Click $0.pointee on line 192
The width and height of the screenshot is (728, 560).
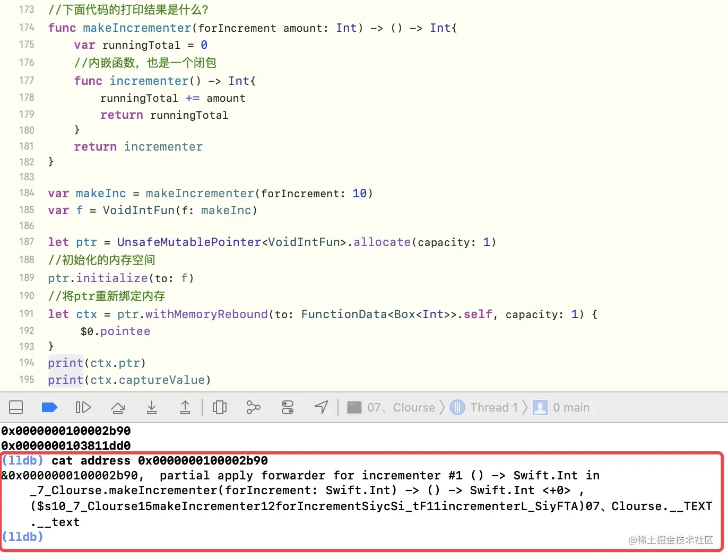pyautogui.click(x=115, y=331)
